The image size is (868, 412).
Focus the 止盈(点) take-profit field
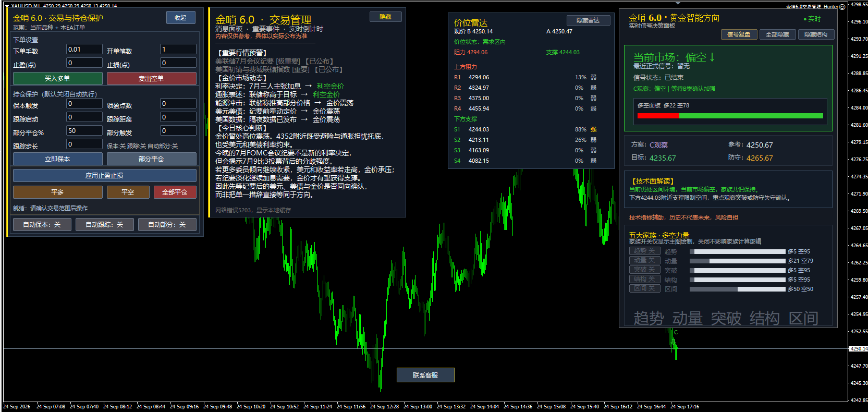point(84,63)
